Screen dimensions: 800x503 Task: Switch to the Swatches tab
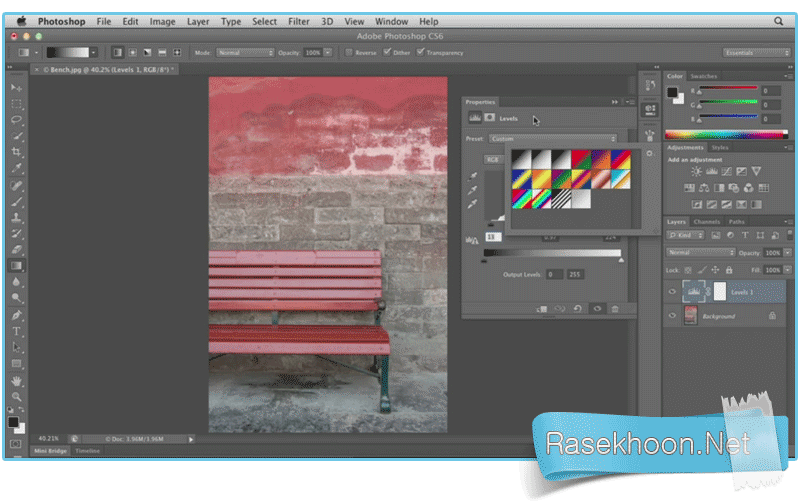click(x=704, y=76)
